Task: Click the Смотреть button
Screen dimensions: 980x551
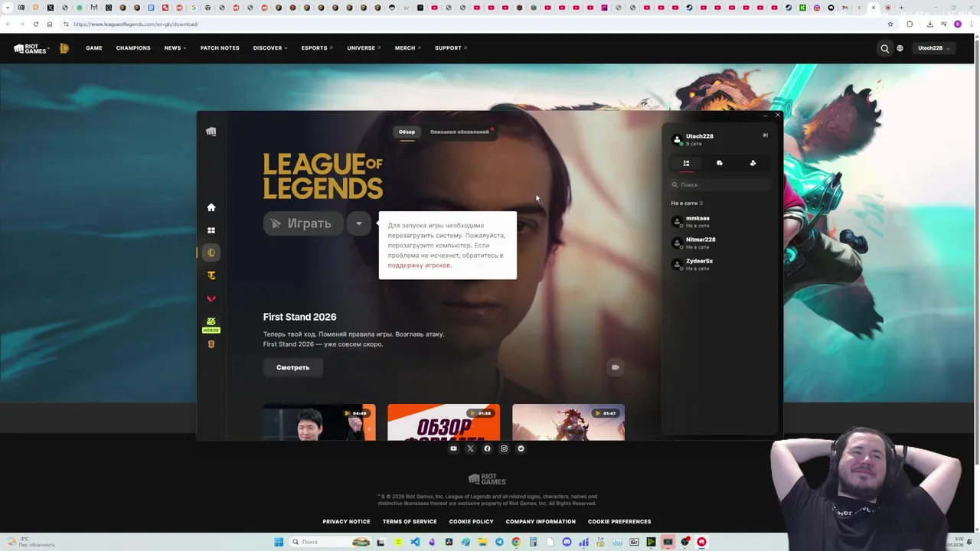Action: [293, 367]
